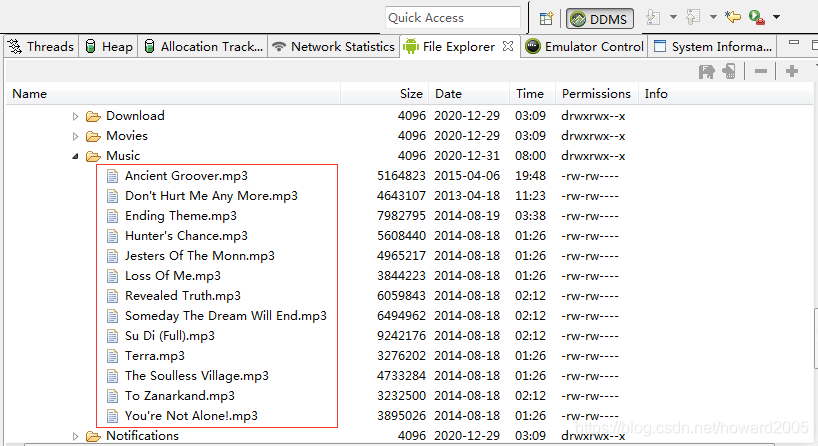
Task: Click date 2013-04-18 in the list
Action: coord(467,196)
